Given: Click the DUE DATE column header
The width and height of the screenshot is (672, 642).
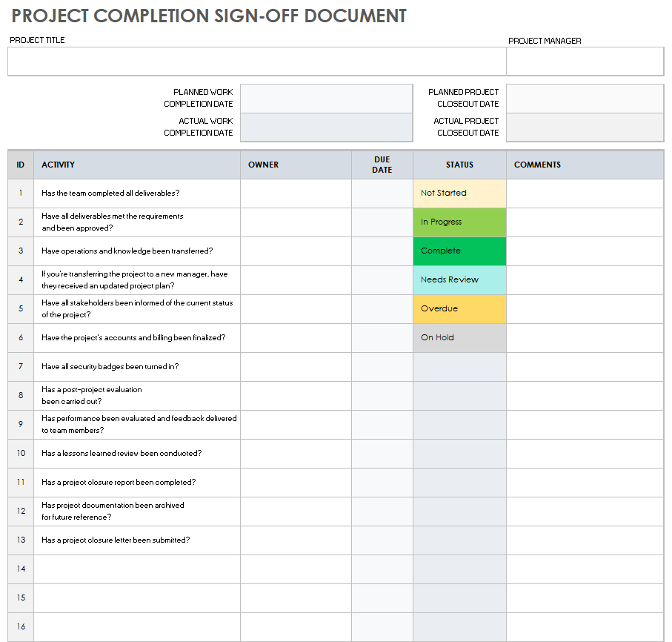Looking at the screenshot, I should [x=382, y=165].
